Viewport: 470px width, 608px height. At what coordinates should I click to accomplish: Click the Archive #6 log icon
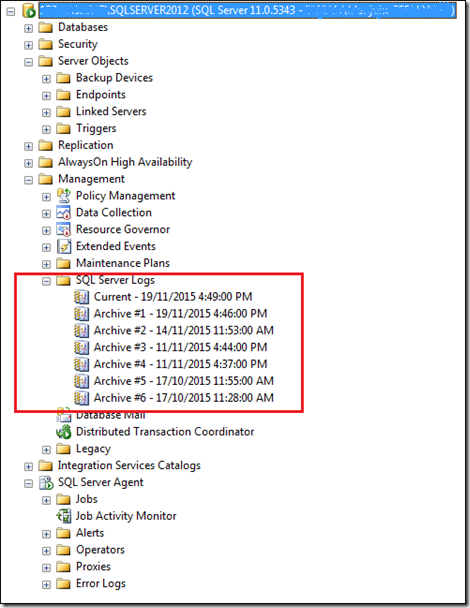click(81, 398)
